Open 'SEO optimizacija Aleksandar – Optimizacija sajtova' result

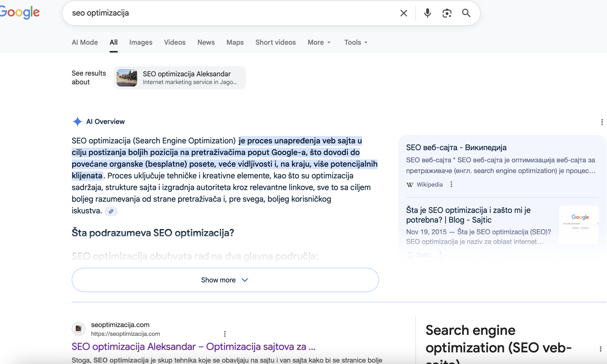coord(193,346)
